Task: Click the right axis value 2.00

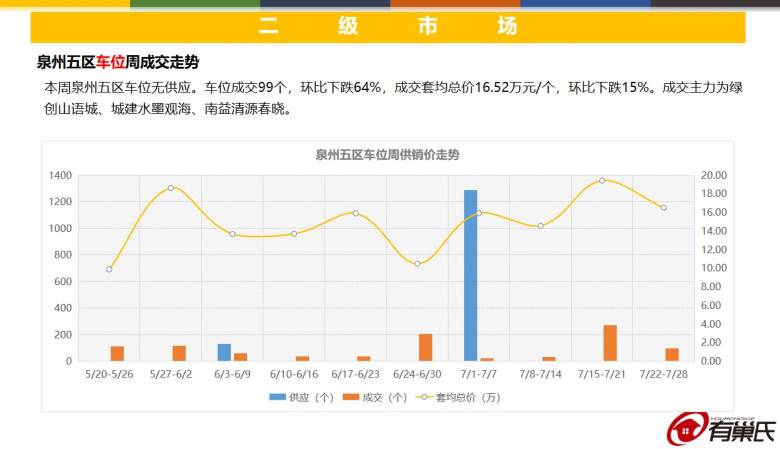Action: (x=711, y=342)
